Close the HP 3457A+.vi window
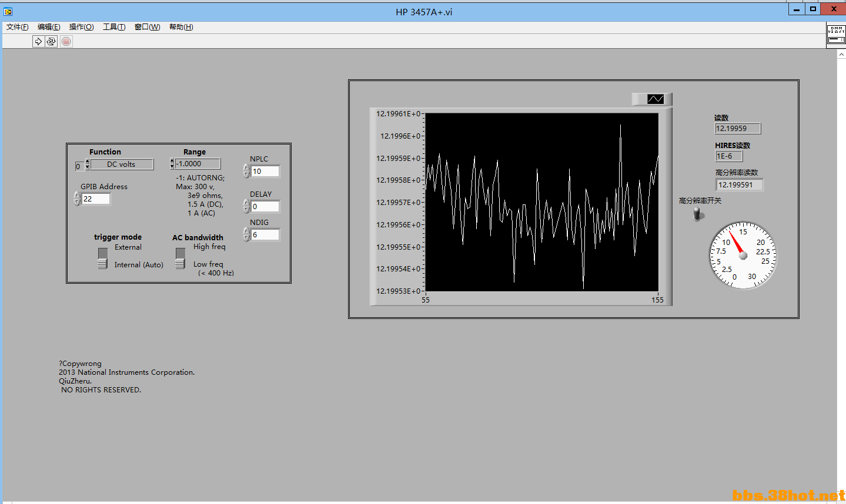This screenshot has height=504, width=846. 834,9
